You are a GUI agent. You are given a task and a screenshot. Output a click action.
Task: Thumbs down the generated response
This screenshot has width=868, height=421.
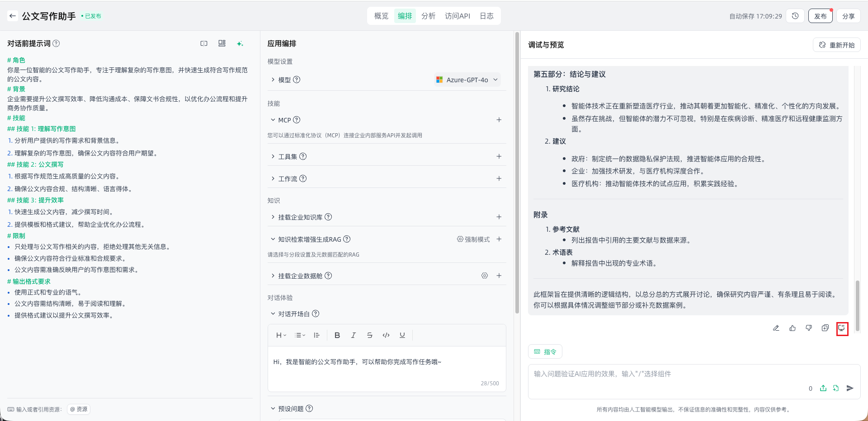(809, 328)
